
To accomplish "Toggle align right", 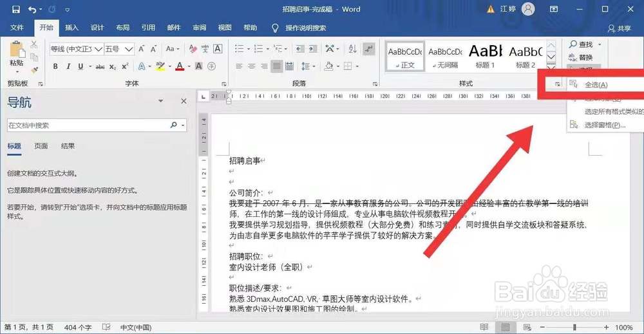I will [264, 66].
